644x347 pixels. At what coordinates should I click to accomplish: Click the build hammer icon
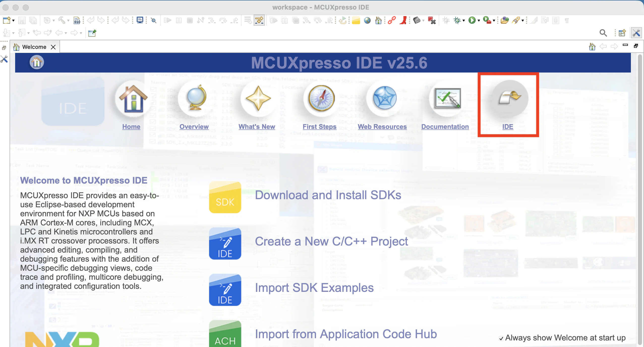62,20
